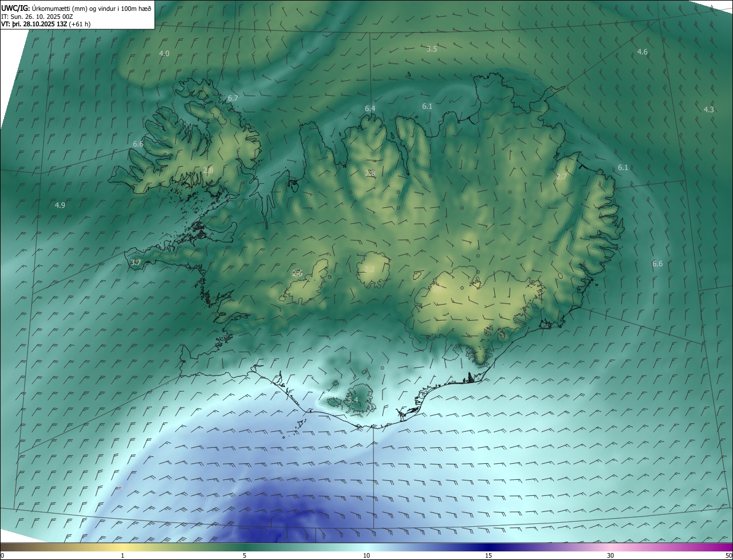Image resolution: width=733 pixels, height=560 pixels.
Task: Click the 6.6 label east of Iceland
Action: point(657,263)
